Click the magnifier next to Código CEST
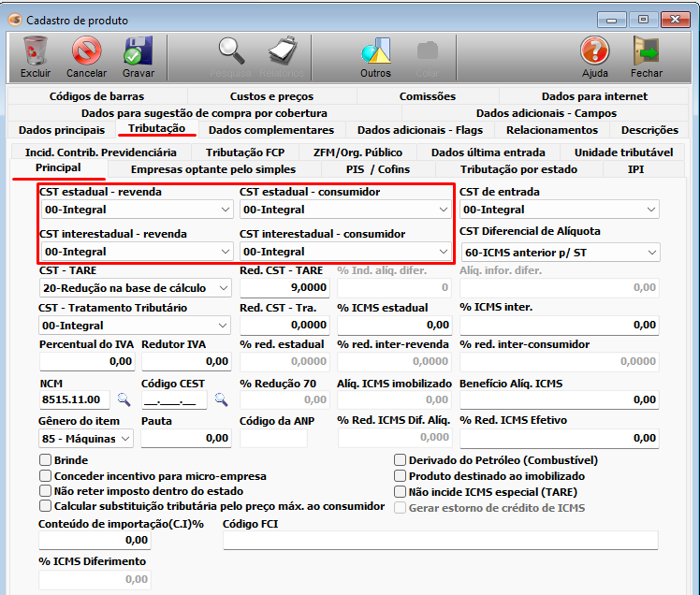Image resolution: width=700 pixels, height=595 pixels. click(x=221, y=400)
